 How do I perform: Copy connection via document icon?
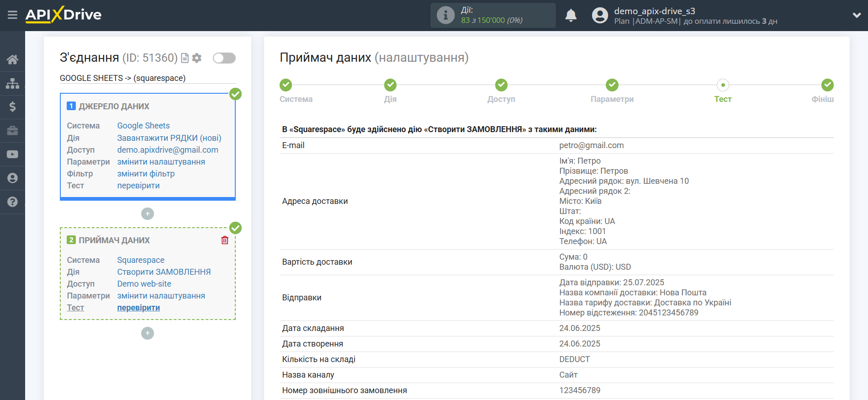tap(185, 58)
